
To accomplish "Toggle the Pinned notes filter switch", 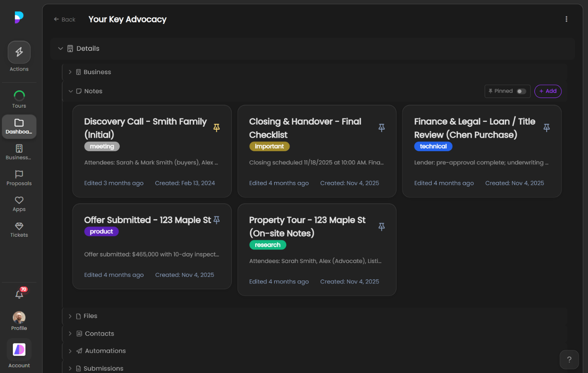I will tap(521, 91).
